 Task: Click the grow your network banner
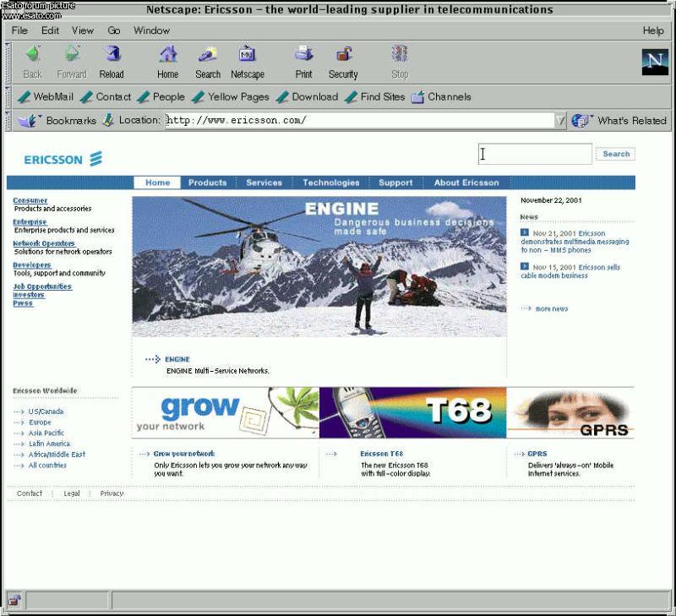226,412
